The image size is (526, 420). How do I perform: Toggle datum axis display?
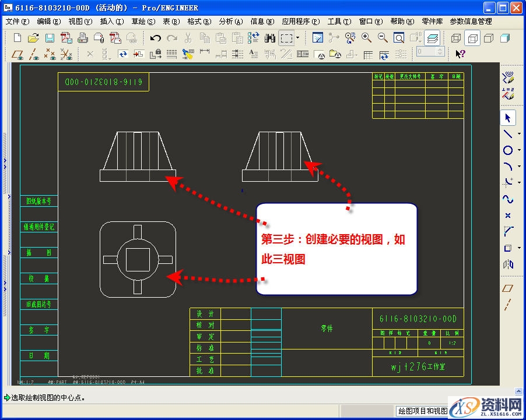[x=34, y=54]
